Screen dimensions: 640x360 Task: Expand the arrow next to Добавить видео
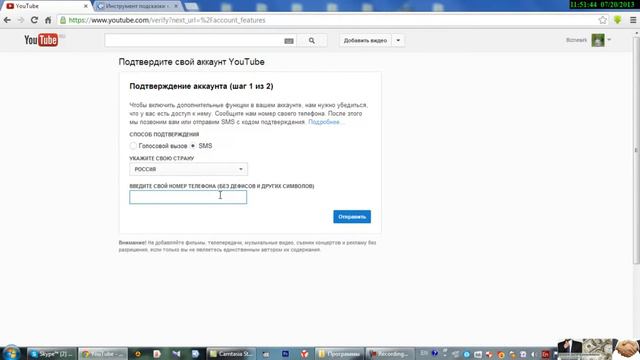[x=398, y=40]
